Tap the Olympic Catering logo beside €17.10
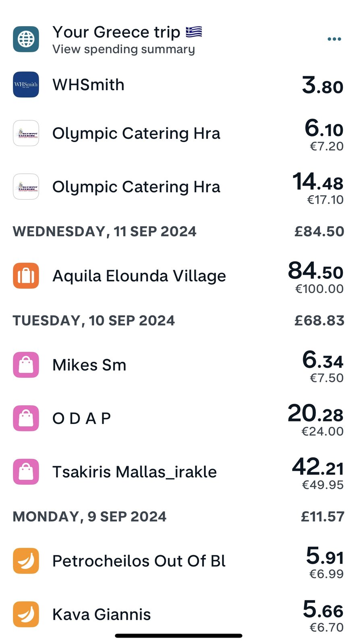 tap(26, 187)
